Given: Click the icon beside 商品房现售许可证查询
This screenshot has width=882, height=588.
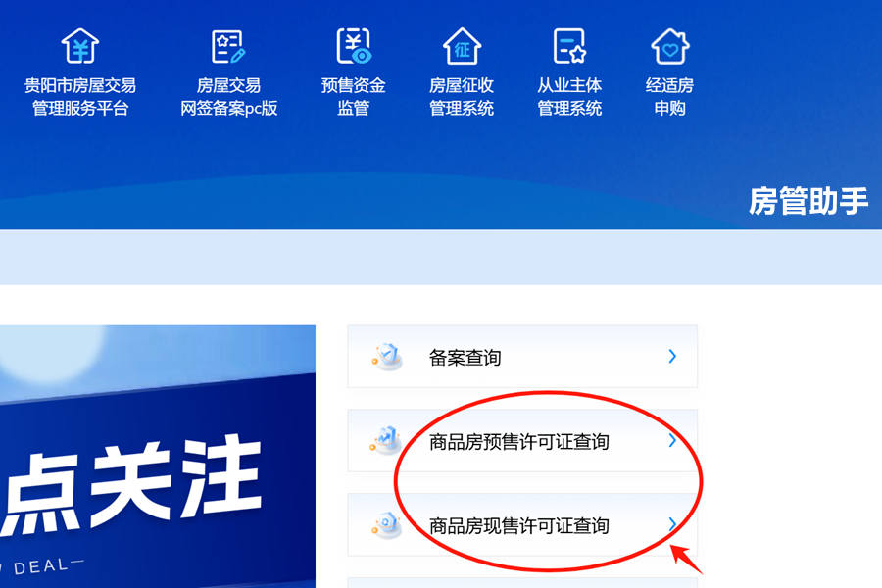Looking at the screenshot, I should 386,525.
